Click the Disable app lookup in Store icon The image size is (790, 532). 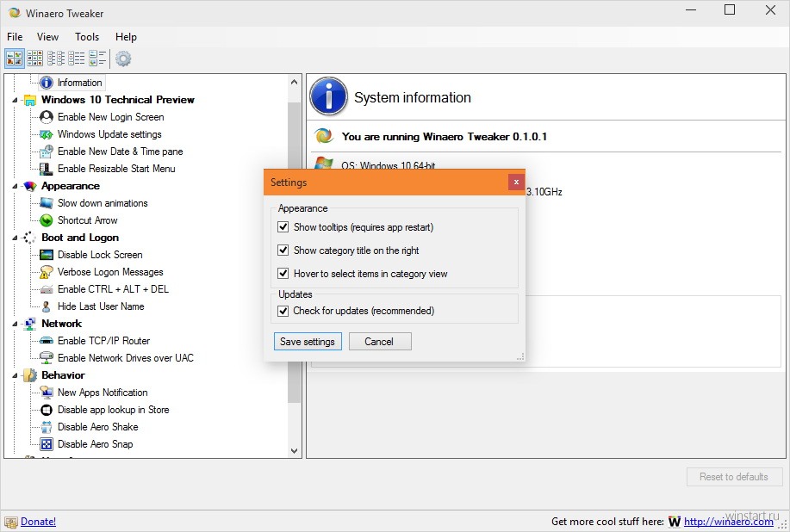coord(47,410)
